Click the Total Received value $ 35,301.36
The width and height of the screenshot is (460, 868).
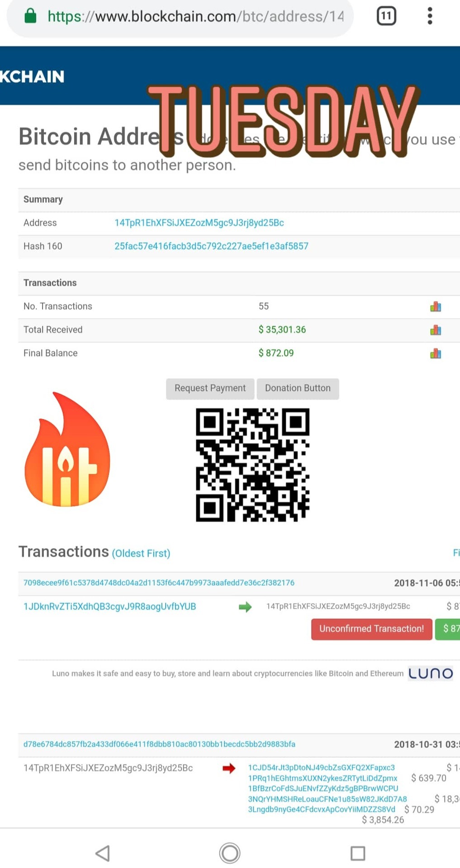[282, 330]
